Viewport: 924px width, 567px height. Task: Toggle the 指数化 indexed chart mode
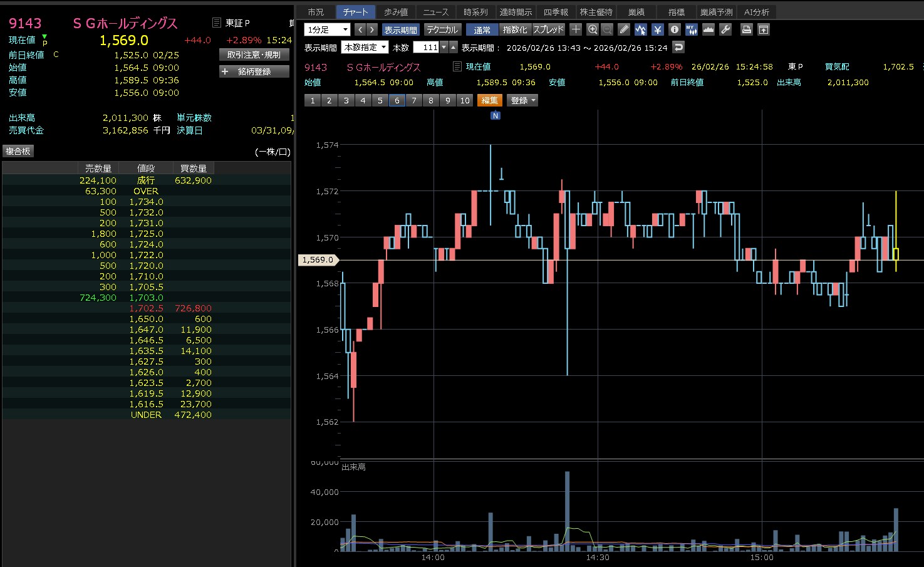(x=515, y=29)
